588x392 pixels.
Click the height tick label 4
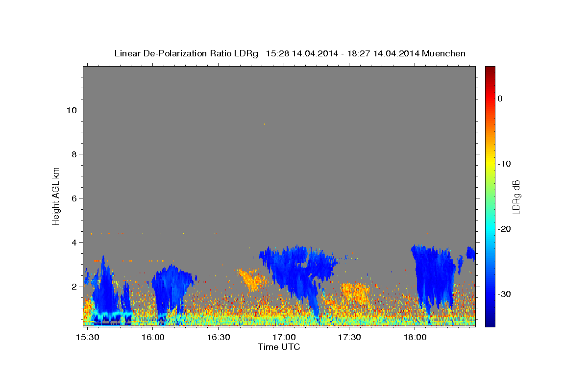74,242
